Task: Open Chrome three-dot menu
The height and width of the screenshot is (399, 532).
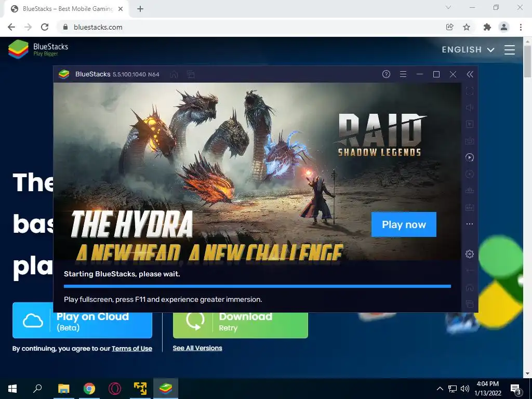Action: click(x=521, y=27)
